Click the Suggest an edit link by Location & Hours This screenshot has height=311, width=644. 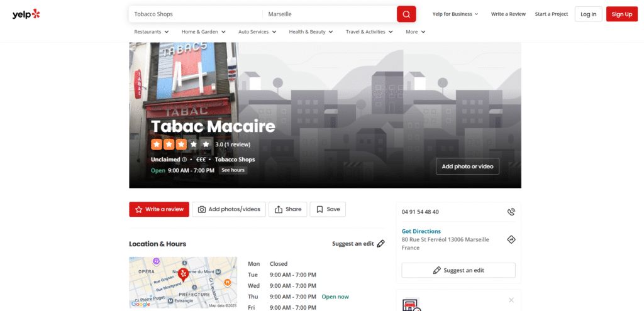tap(353, 244)
